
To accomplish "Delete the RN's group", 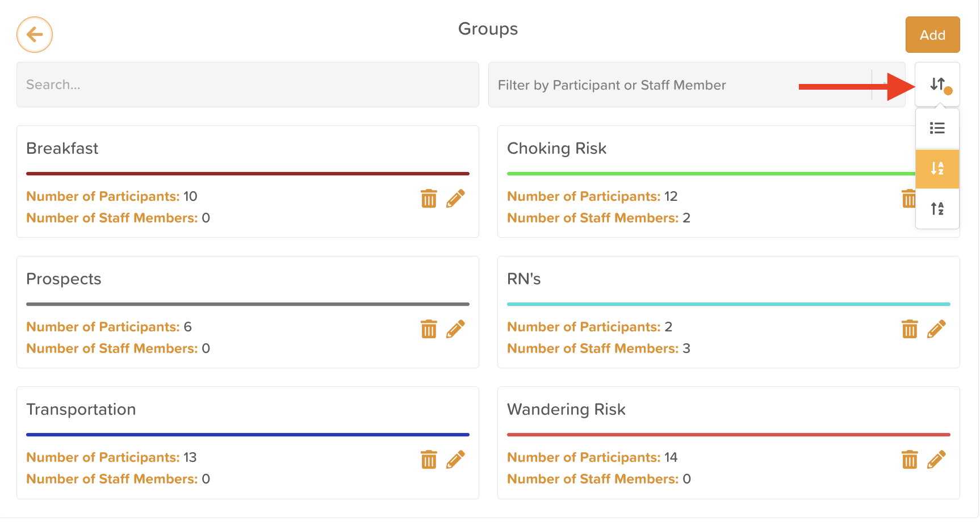I will pyautogui.click(x=910, y=329).
